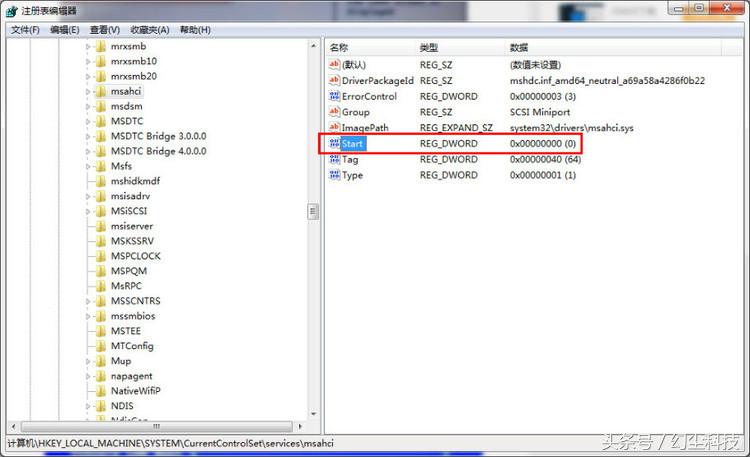The width and height of the screenshot is (750, 457).
Task: Click the DWORD icon of ErrorControl
Action: tap(334, 96)
